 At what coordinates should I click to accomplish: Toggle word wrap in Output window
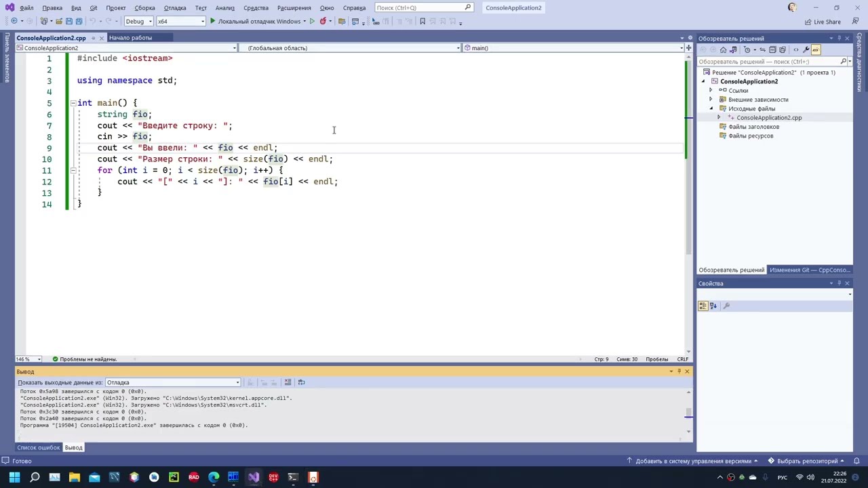tap(302, 382)
